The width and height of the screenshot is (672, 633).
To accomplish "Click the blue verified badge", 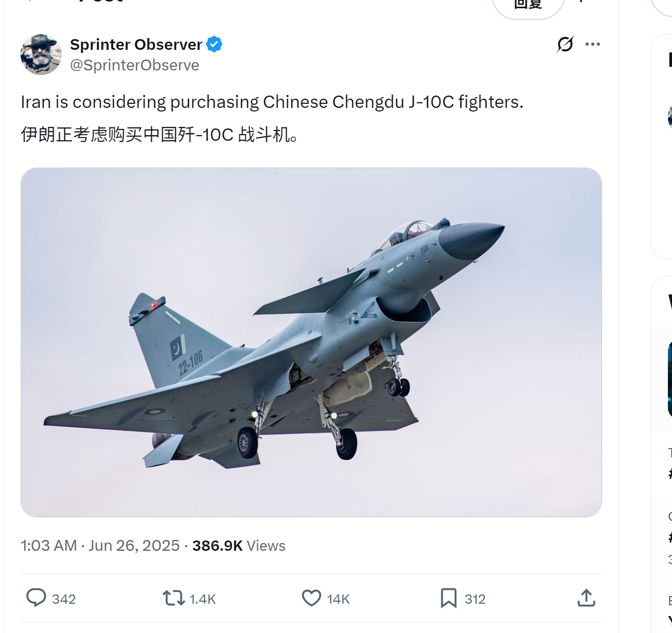I will click(x=214, y=45).
